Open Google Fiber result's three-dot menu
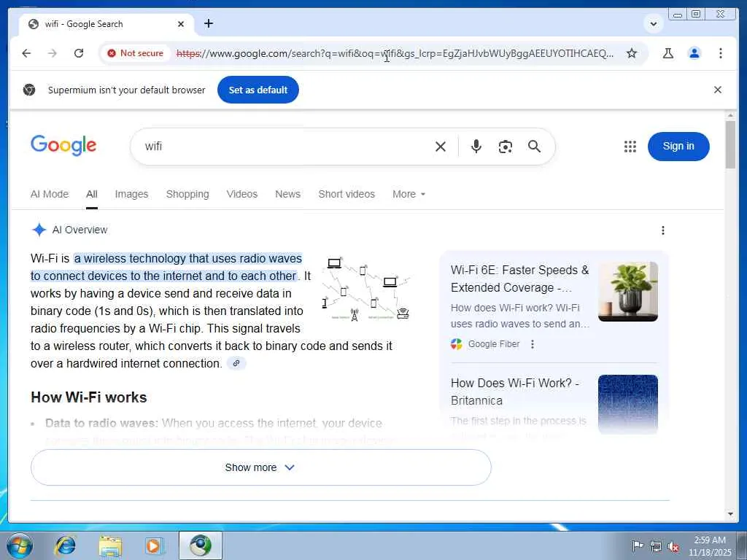747x560 pixels. (533, 344)
